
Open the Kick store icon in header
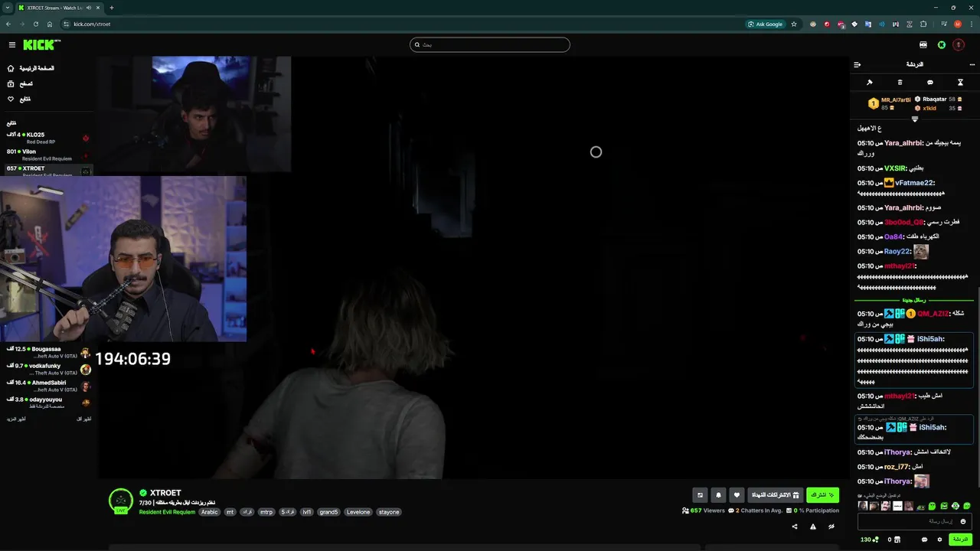923,45
